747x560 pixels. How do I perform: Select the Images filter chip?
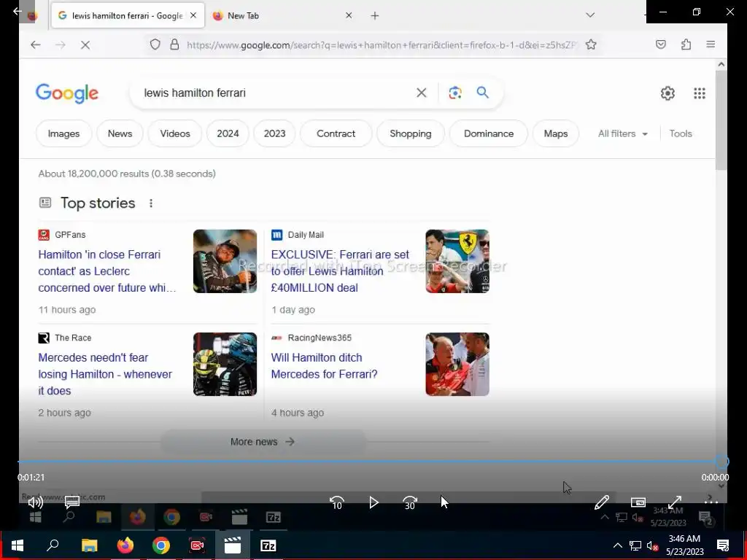[64, 134]
